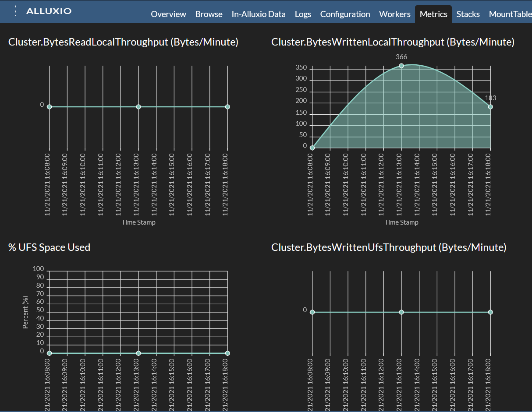Click the 16:18:00 point on UFS Space Used chart
The width and height of the screenshot is (532, 412).
coord(227,353)
